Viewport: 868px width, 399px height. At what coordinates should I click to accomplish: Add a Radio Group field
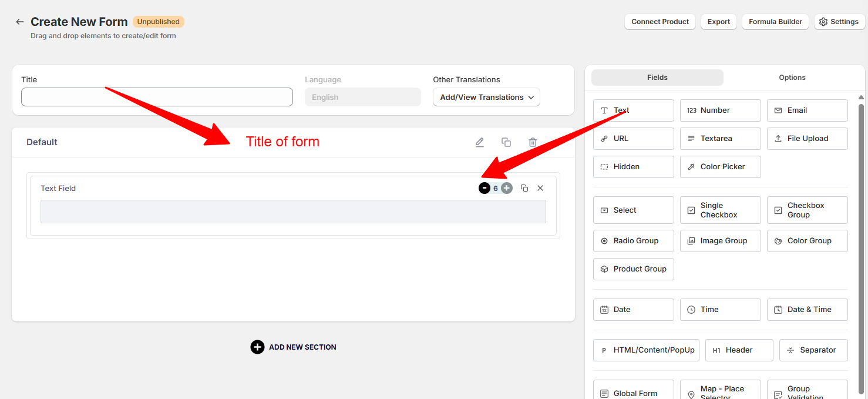coord(633,241)
